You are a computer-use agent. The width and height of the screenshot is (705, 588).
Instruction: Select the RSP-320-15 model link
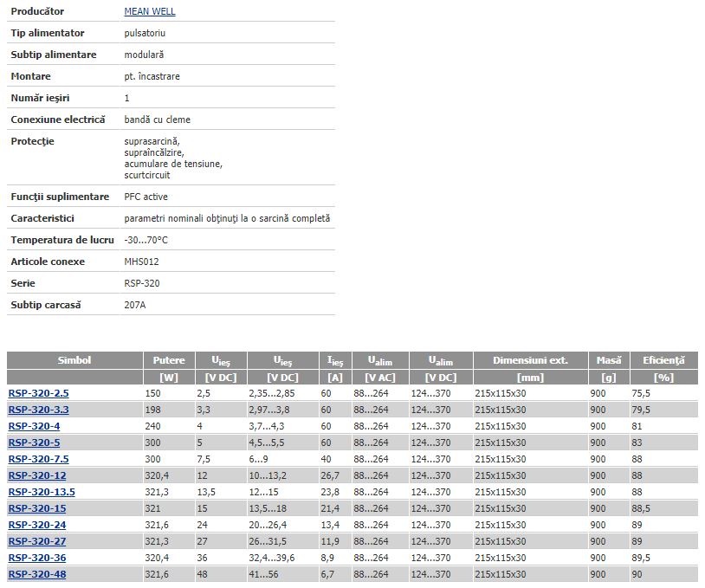pos(36,508)
